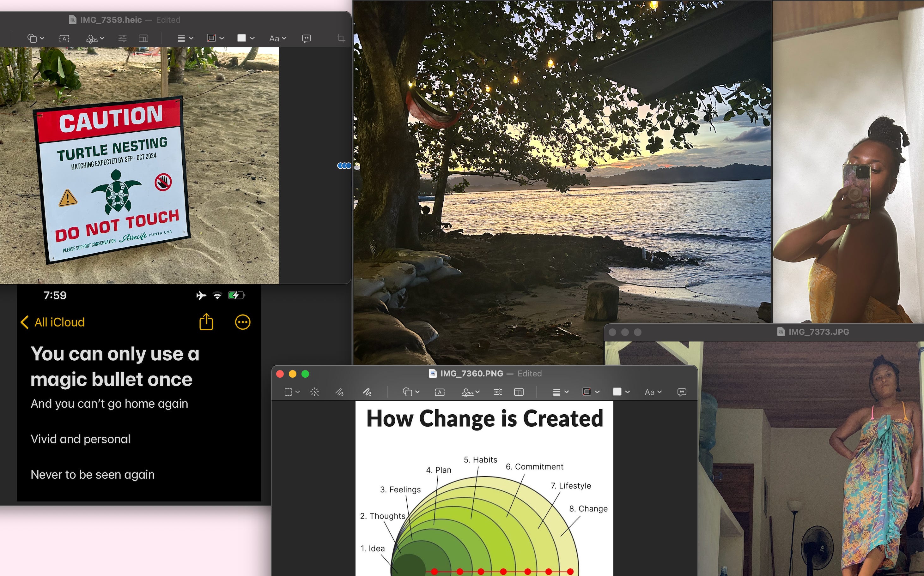Click document icon beside IMG_7373.JPG title

tap(781, 332)
